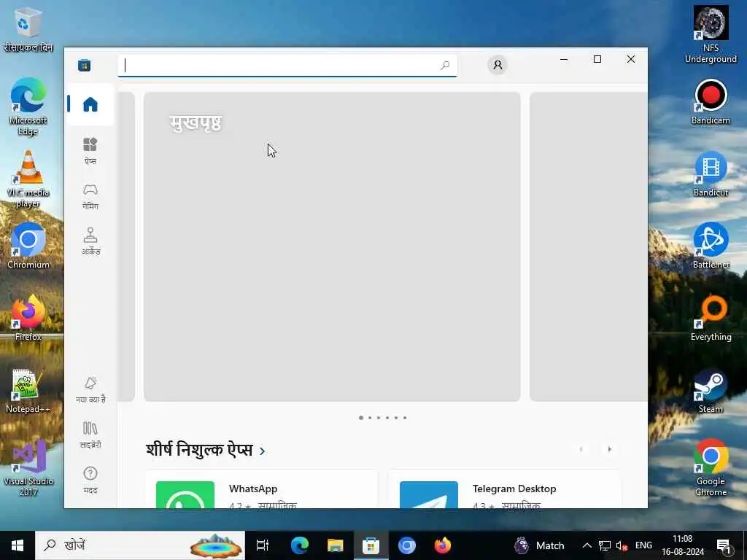
Task: Open Visual Studio 2017 desktop shortcut
Action: [28, 467]
